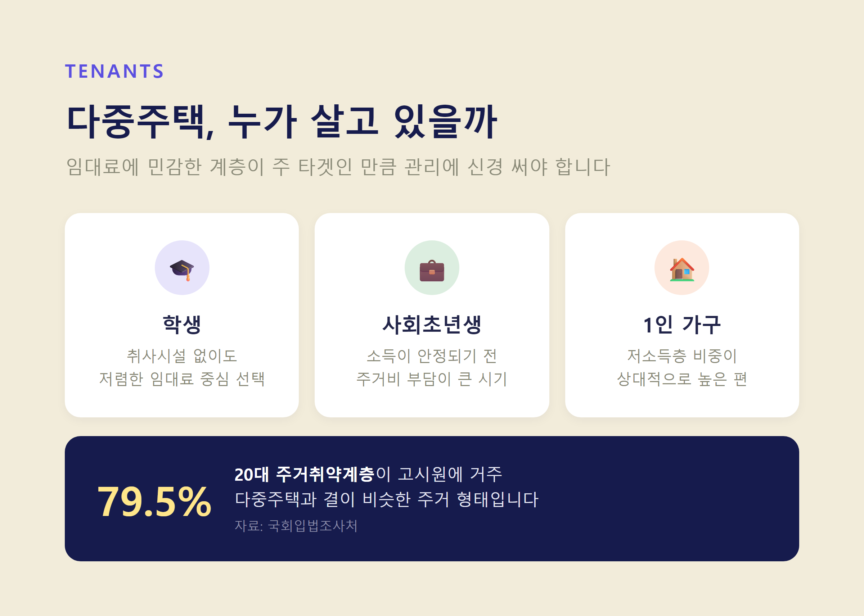Image resolution: width=864 pixels, height=616 pixels.
Task: Click the subtitle about 임대료에 민감한 계층
Action: (x=338, y=167)
